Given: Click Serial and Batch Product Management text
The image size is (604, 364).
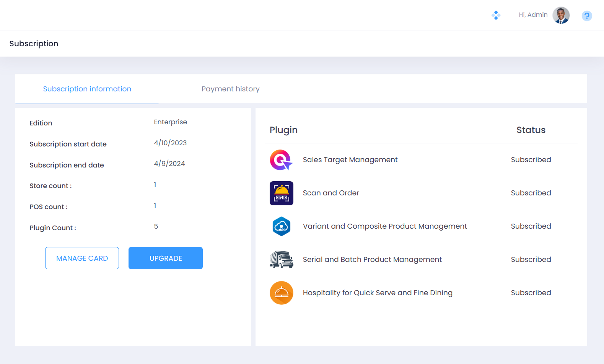Looking at the screenshot, I should pyautogui.click(x=372, y=260).
